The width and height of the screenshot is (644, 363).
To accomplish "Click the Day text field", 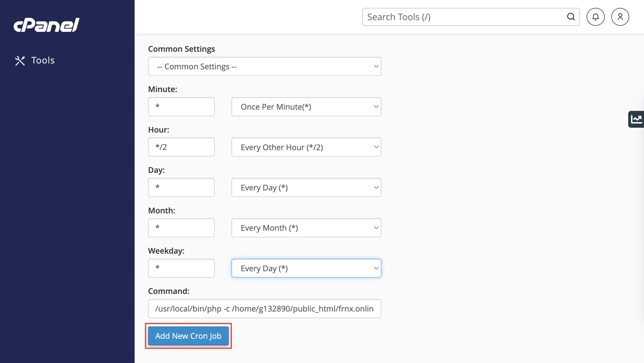I will pyautogui.click(x=181, y=187).
